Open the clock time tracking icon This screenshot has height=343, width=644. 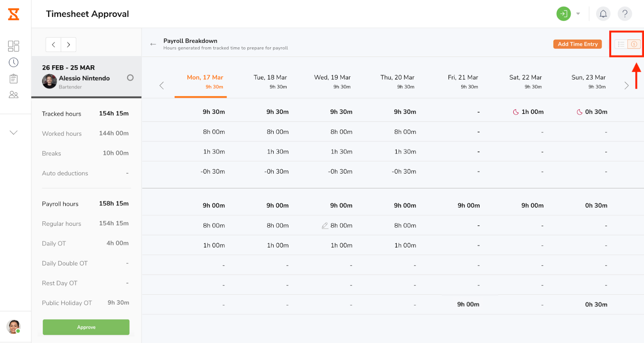pyautogui.click(x=13, y=62)
